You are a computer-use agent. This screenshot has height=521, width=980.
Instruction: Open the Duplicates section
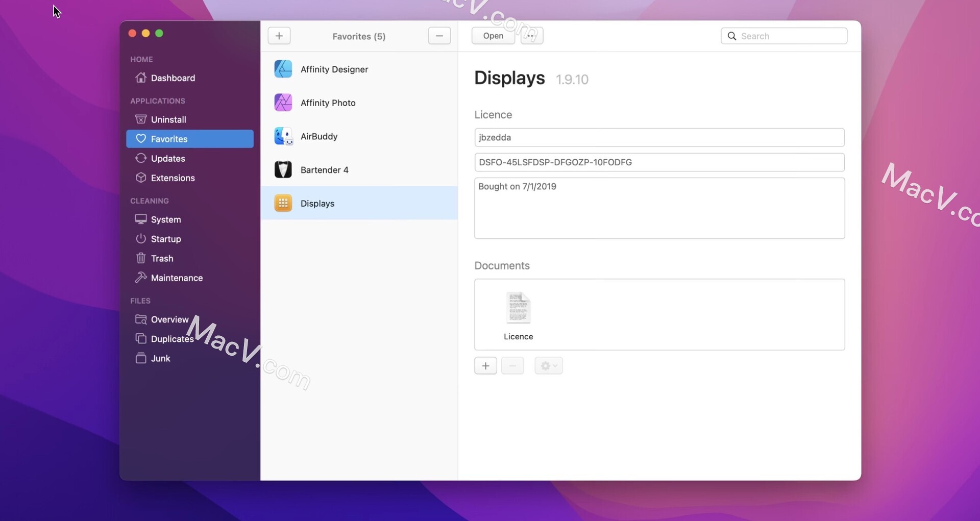coord(190,339)
